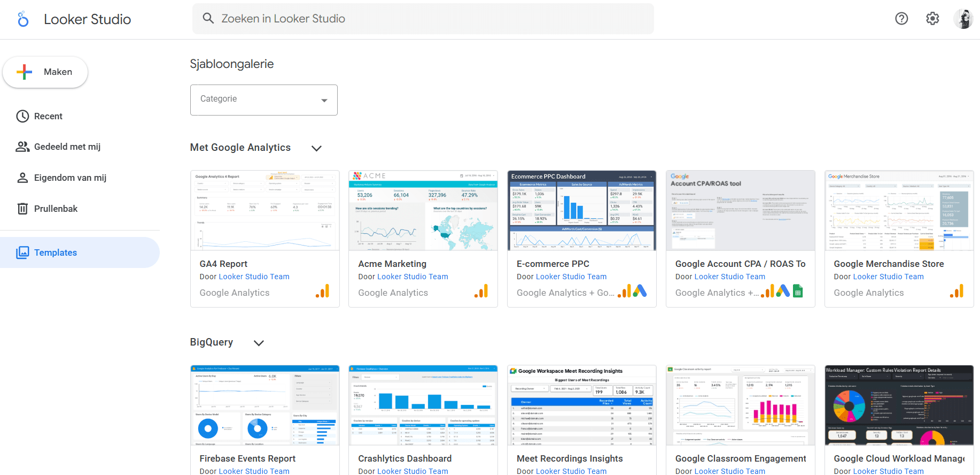
Task: Click the colorful plus icon in Maken
Action: click(24, 72)
